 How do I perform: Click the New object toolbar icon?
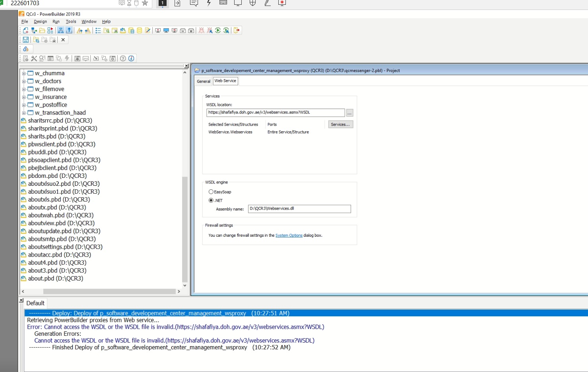(26, 31)
